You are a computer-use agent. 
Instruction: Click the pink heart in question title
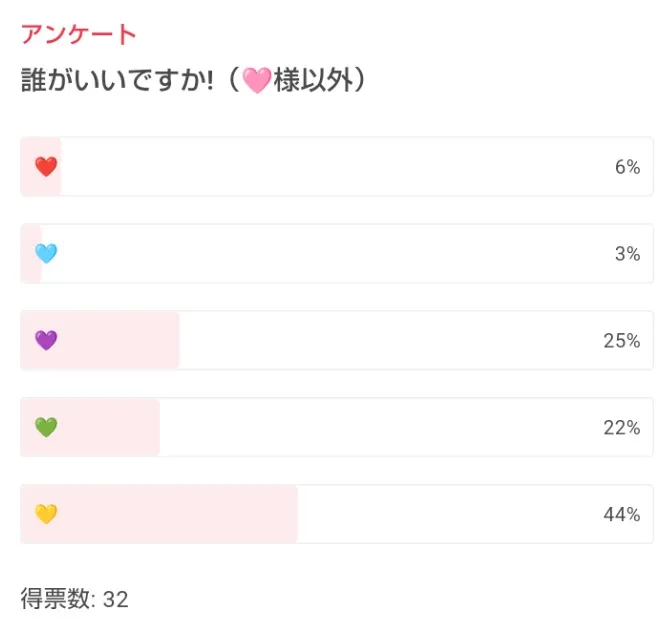[x=257, y=80]
